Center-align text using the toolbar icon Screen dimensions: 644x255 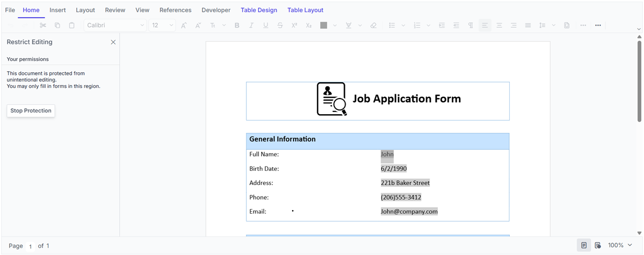[499, 25]
